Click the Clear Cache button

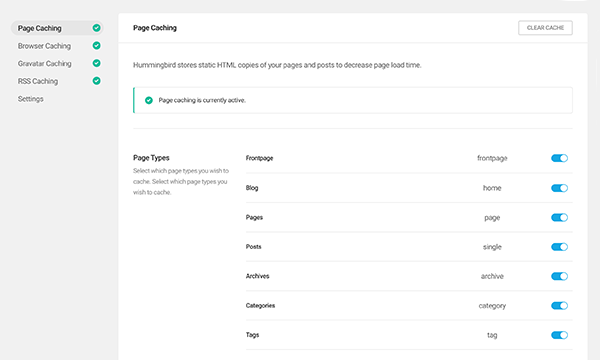[x=545, y=28]
